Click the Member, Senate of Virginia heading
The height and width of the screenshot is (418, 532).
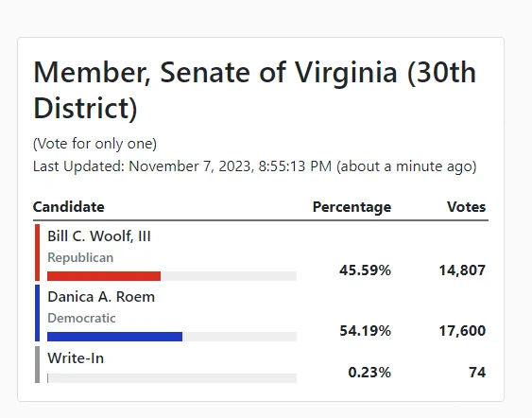pyautogui.click(x=255, y=91)
